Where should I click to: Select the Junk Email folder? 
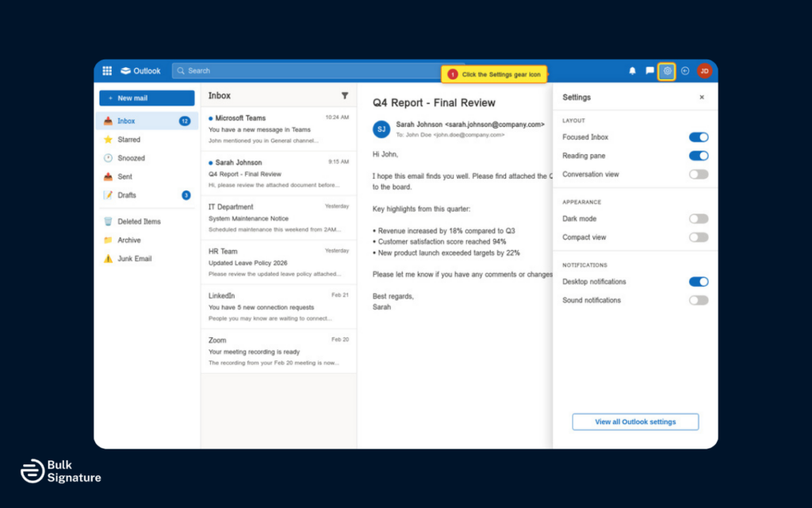point(134,258)
